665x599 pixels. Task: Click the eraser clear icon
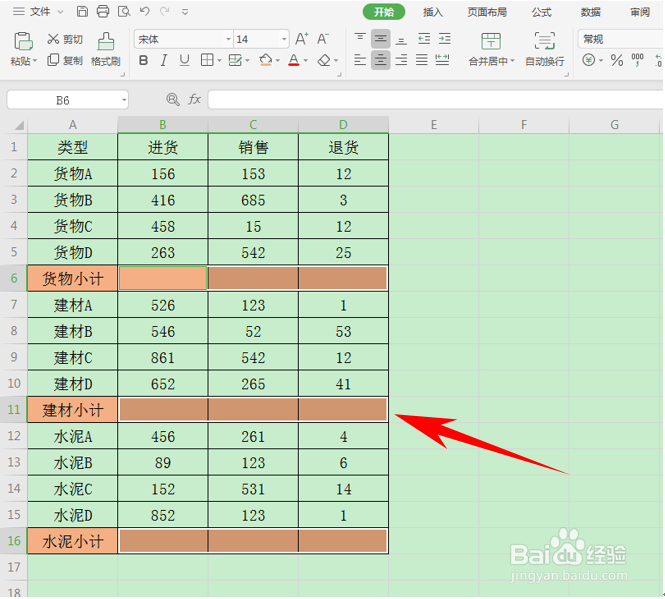pos(324,60)
